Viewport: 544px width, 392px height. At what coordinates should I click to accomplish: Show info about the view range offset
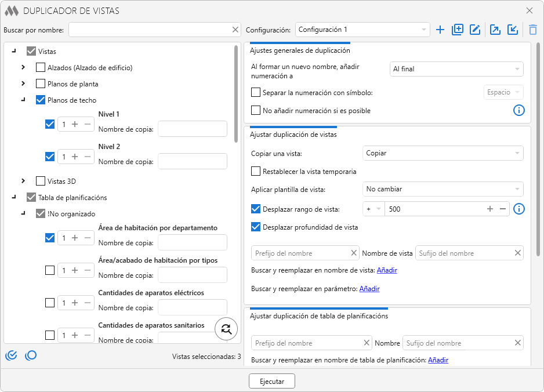click(x=519, y=209)
